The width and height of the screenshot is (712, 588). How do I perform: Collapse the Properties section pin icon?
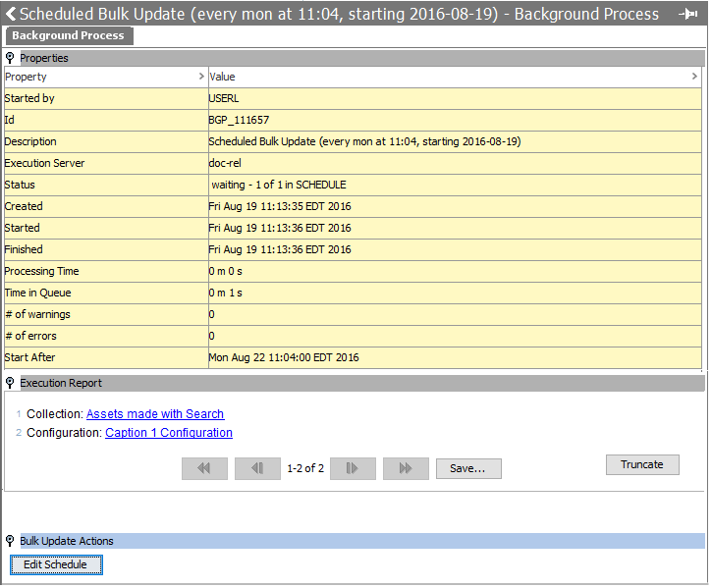(x=10, y=58)
